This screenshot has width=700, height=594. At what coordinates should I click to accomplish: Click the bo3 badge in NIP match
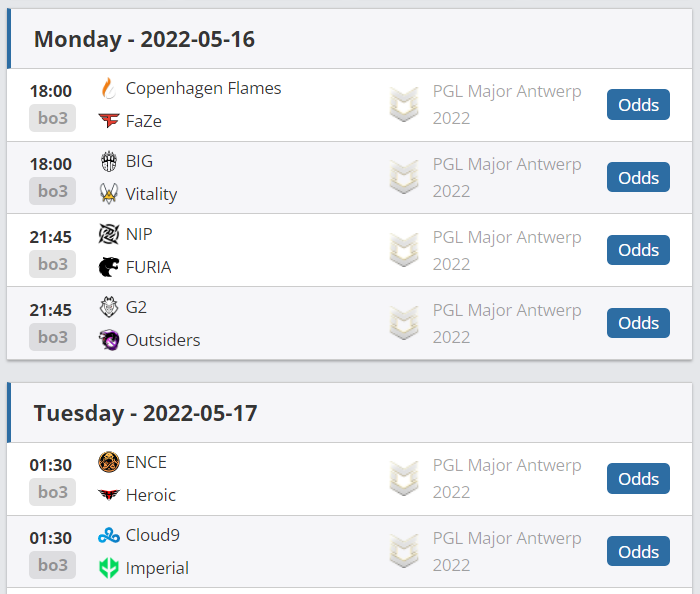coord(52,264)
